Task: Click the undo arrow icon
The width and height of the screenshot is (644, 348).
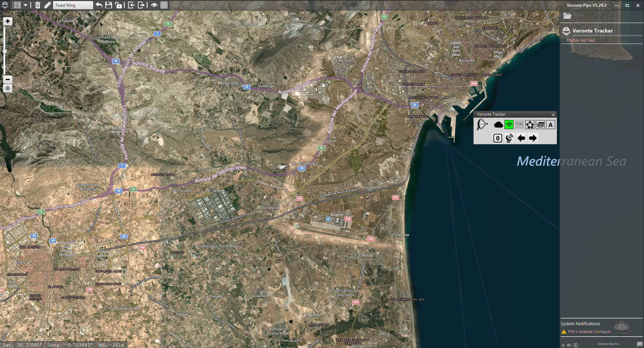Action: click(x=99, y=5)
